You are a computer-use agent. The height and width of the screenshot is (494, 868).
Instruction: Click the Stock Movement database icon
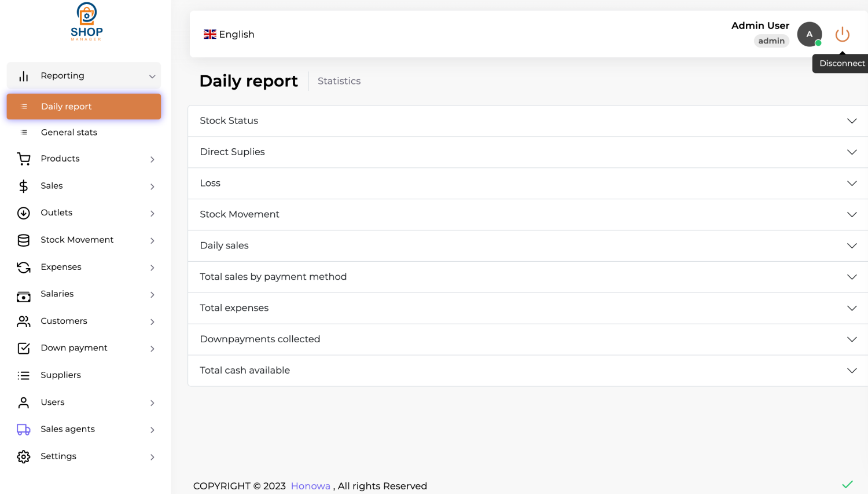[x=24, y=240]
